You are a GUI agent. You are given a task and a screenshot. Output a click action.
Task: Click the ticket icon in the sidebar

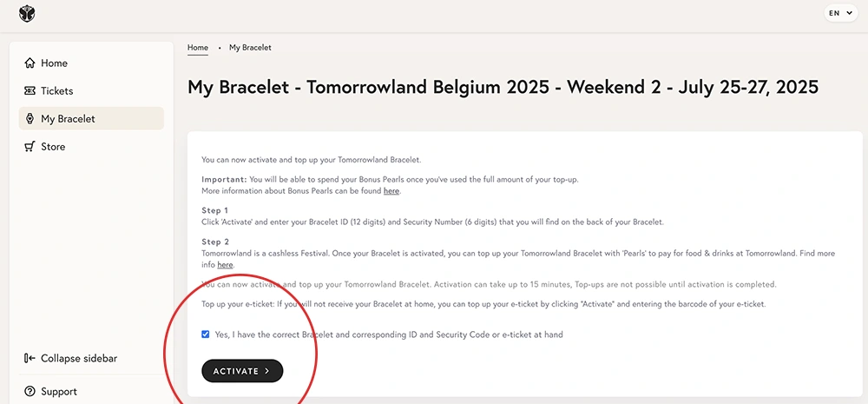coord(30,91)
